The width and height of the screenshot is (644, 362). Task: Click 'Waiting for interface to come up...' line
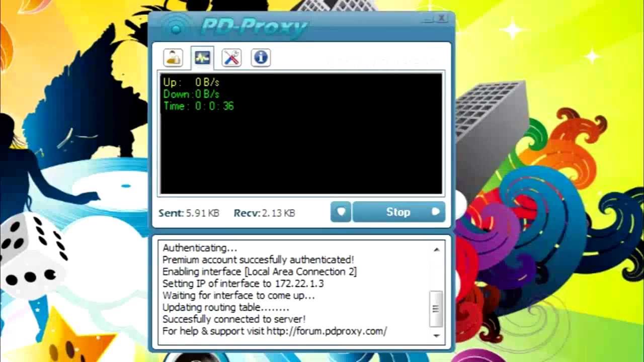238,296
